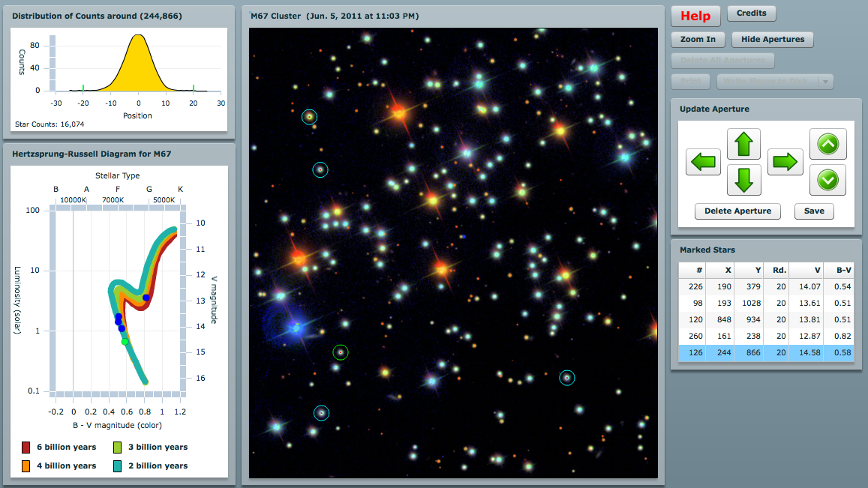Toggle Hide Apertures button
This screenshot has height=488, width=868.
pos(772,40)
